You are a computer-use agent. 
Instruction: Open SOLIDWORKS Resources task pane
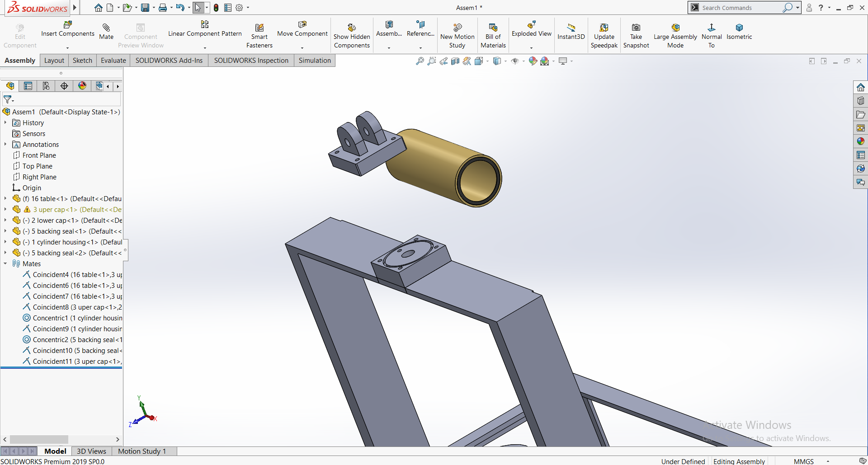click(x=861, y=87)
